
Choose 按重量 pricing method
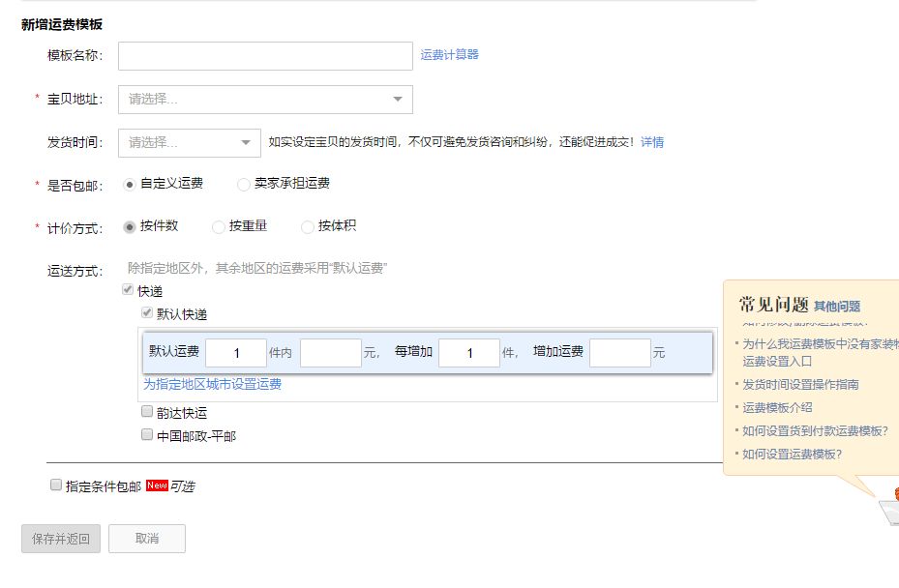tap(218, 226)
